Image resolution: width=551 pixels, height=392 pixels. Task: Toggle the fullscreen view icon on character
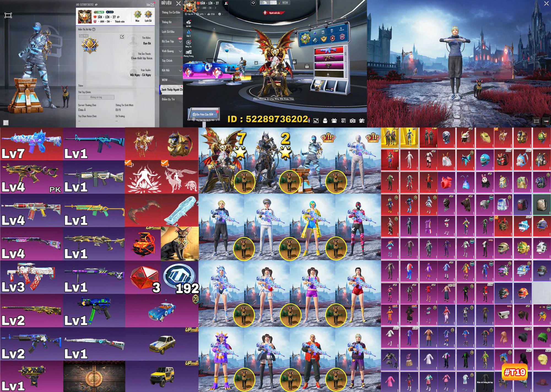[x=8, y=15]
